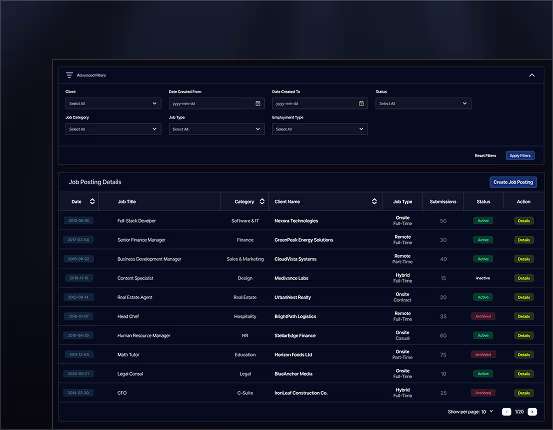
Task: Open Details for Full-Stack Developer row
Action: coord(524,221)
